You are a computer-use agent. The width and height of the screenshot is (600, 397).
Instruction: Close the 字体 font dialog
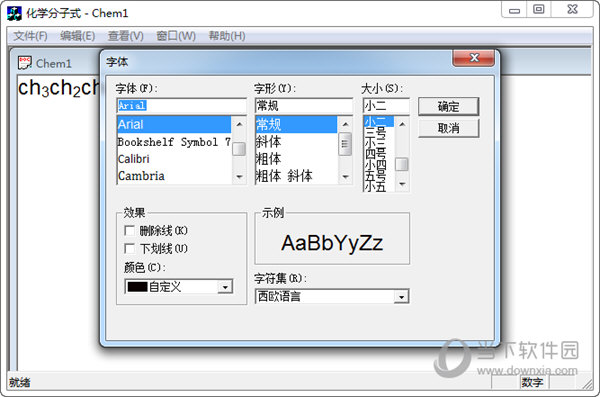pos(473,57)
